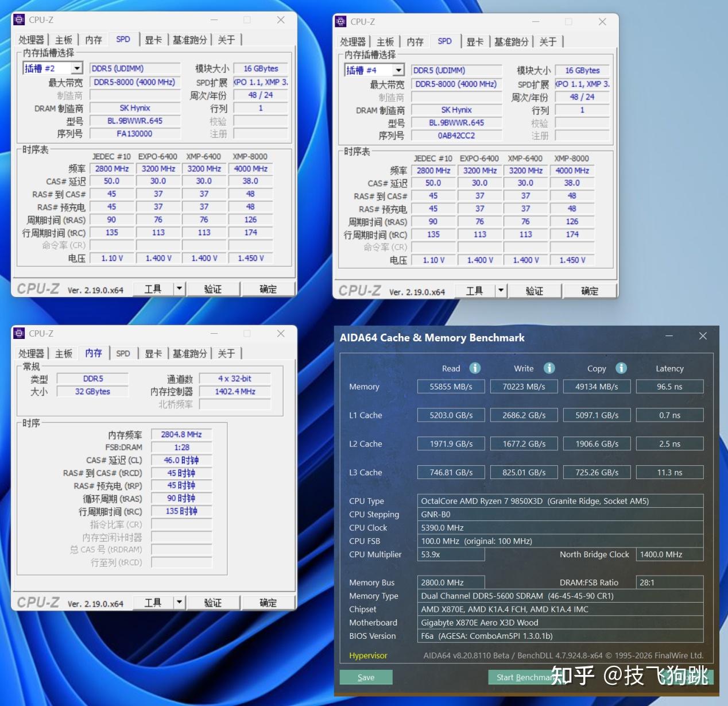Click 工具 button in memory window
Image resolution: width=728 pixels, height=706 pixels.
(153, 603)
